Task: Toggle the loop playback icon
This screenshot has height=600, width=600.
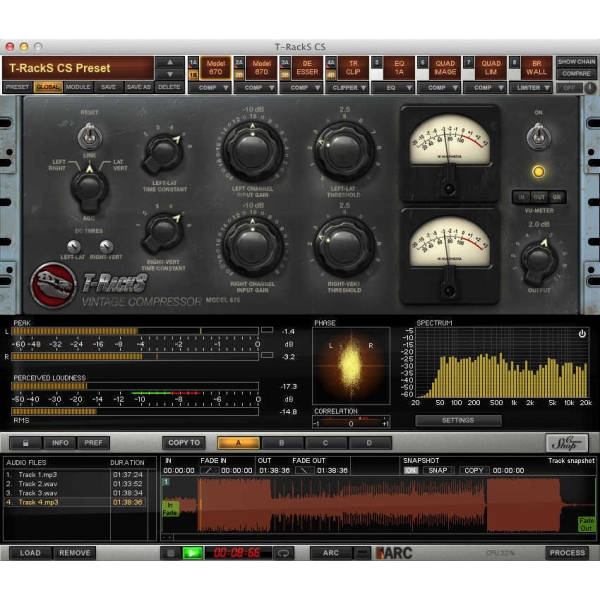Action: tap(283, 553)
